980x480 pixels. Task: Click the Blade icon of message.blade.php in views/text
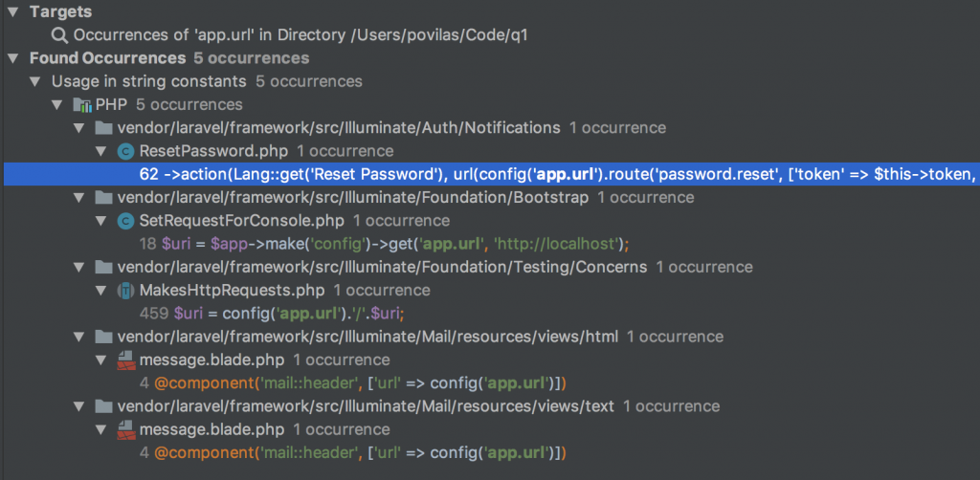[125, 430]
